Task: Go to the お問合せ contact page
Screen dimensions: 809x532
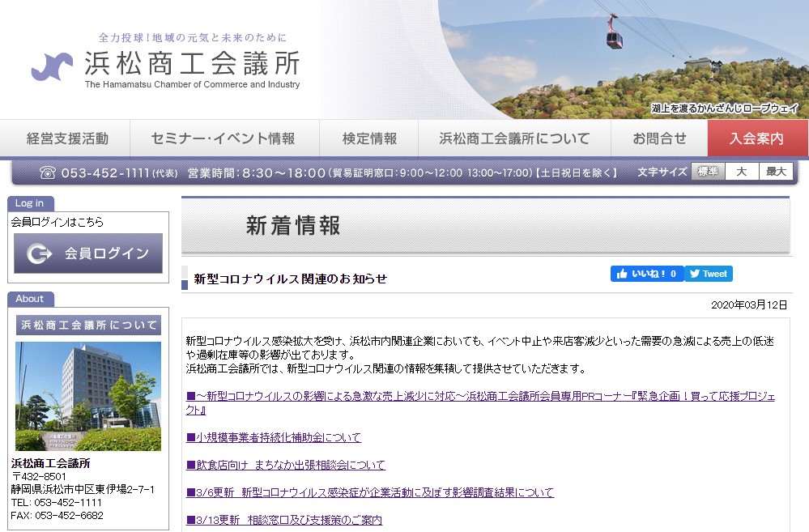Action: [659, 138]
